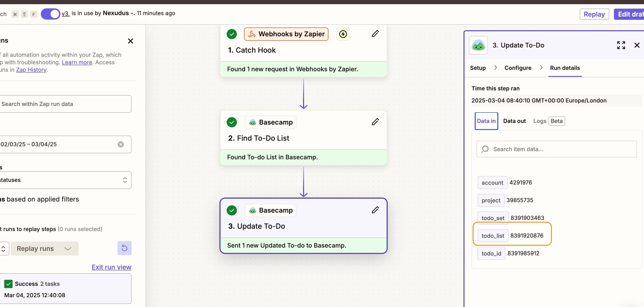Click the Replay button at top
Screen dimensions: 644x307
pos(594,14)
